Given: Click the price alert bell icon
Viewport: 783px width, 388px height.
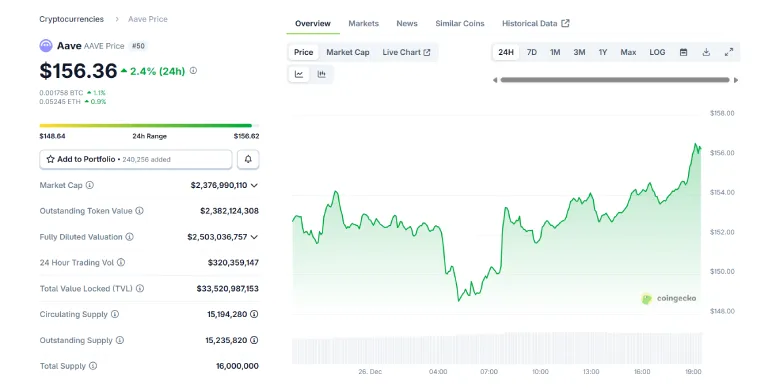Looking at the screenshot, I should click(248, 159).
